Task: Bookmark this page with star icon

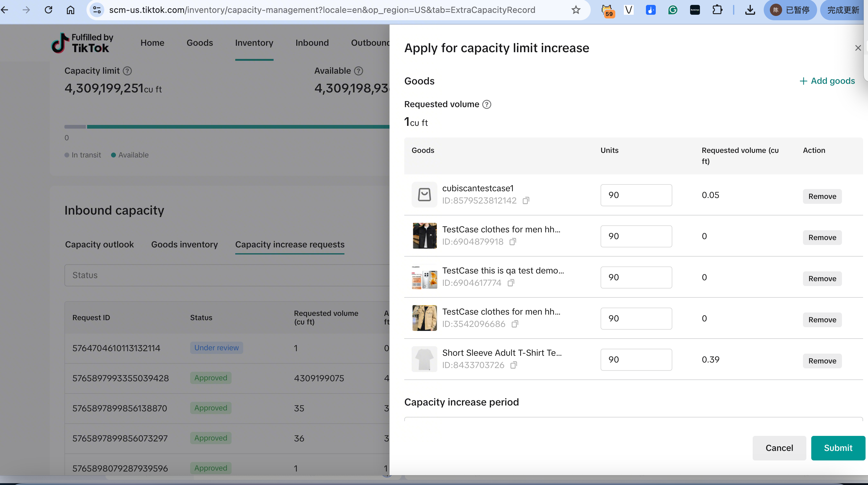Action: tap(576, 10)
